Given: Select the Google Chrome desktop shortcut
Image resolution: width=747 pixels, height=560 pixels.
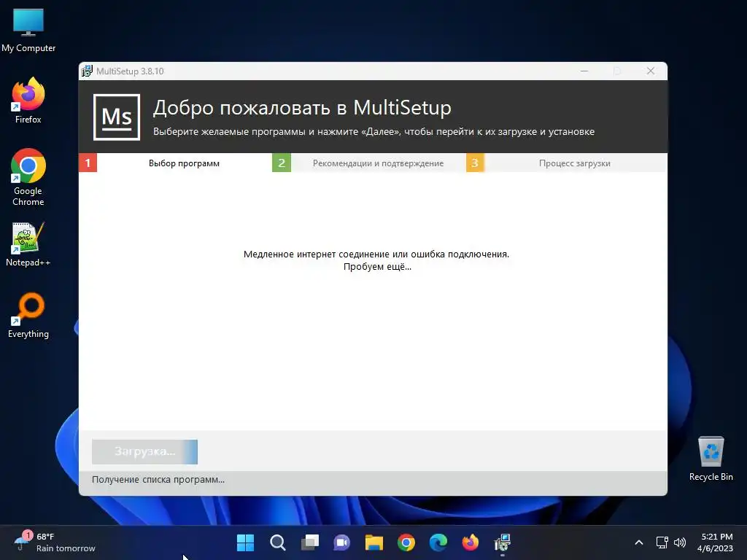Looking at the screenshot, I should point(28,177).
